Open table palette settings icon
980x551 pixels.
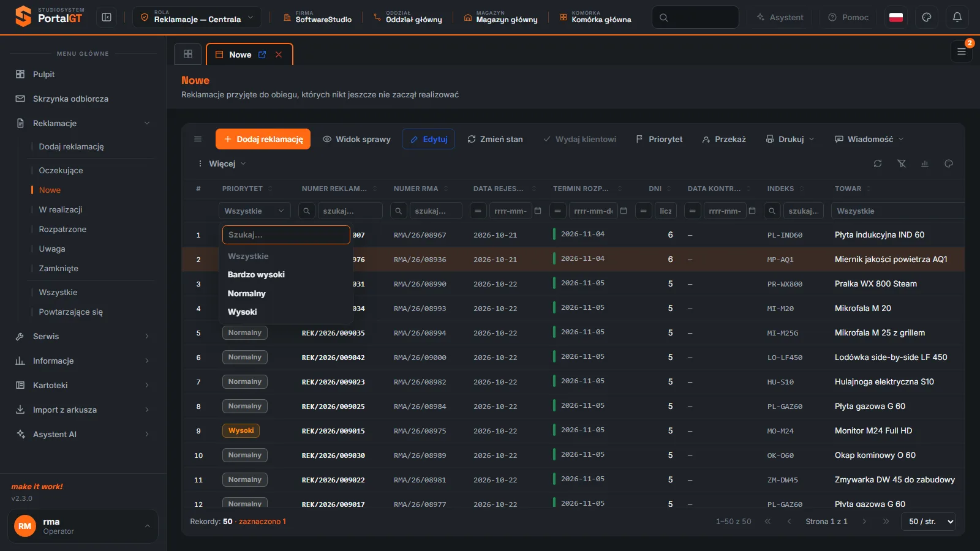point(949,163)
